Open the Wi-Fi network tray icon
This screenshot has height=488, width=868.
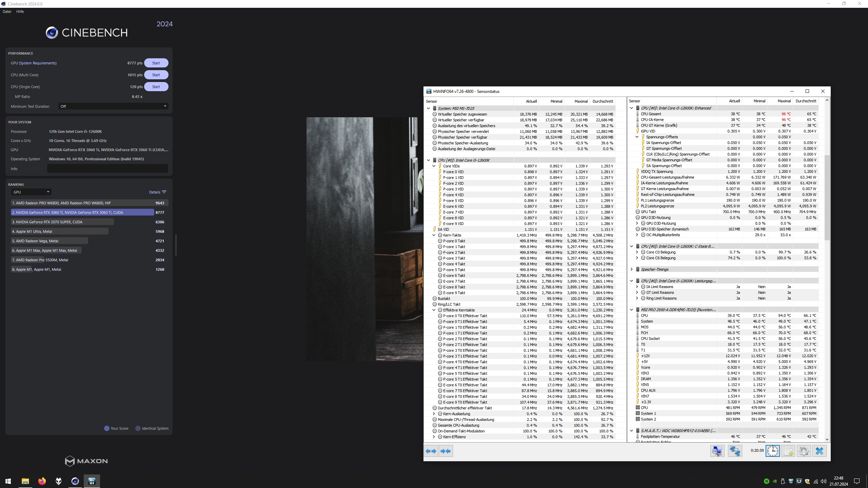point(816,481)
